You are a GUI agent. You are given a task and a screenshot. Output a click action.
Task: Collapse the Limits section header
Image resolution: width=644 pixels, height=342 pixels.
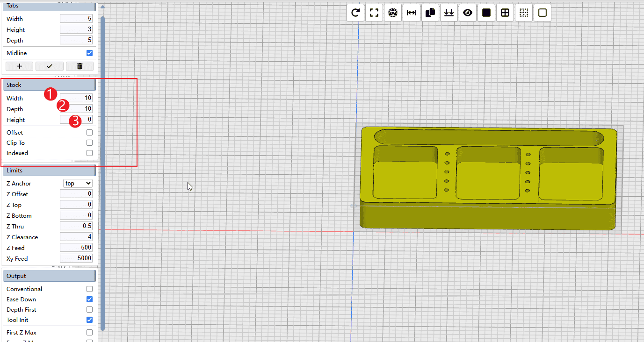49,171
